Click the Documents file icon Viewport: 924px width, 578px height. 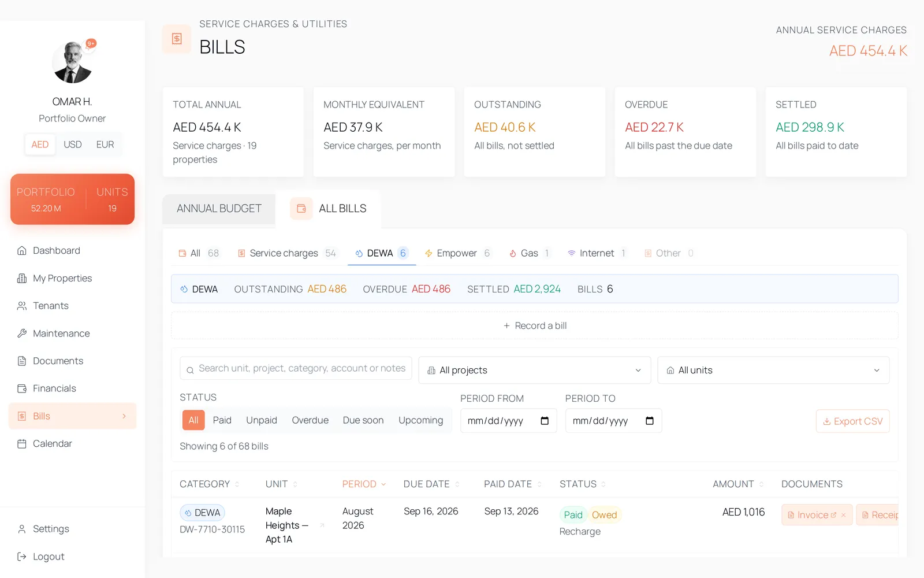[x=22, y=361]
